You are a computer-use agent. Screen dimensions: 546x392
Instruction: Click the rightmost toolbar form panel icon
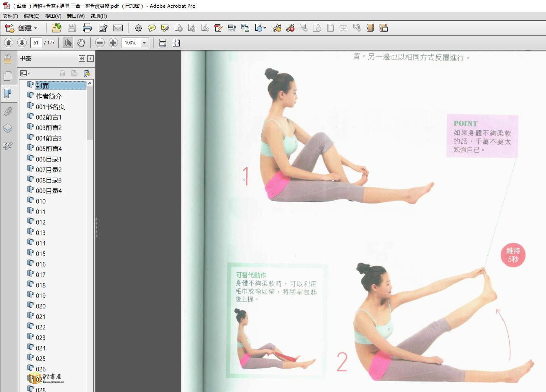[384, 28]
